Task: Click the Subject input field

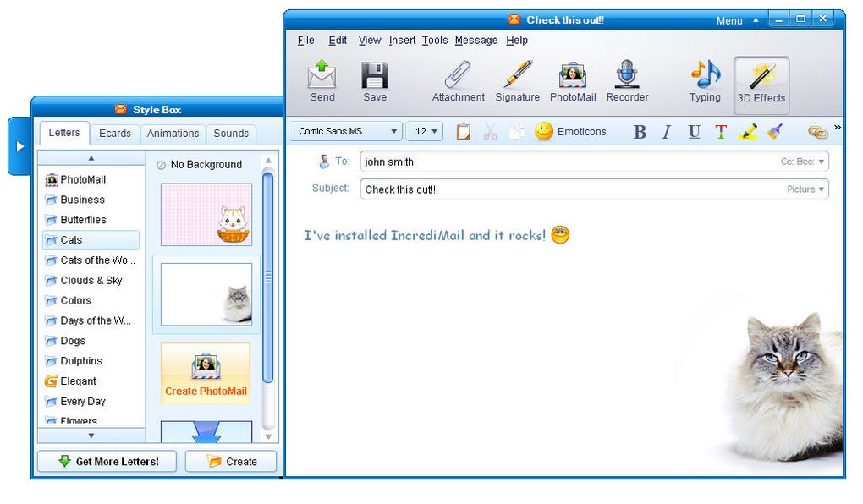Action: pyautogui.click(x=594, y=189)
